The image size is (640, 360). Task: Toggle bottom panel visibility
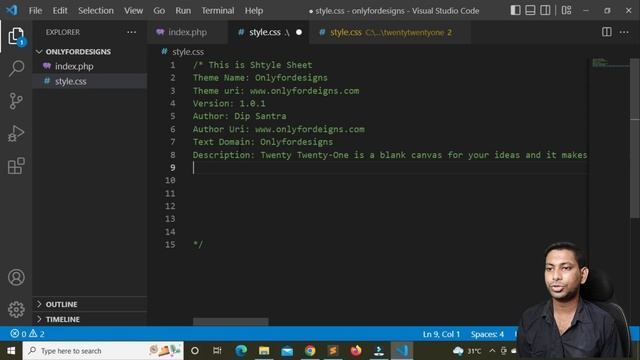click(530, 10)
